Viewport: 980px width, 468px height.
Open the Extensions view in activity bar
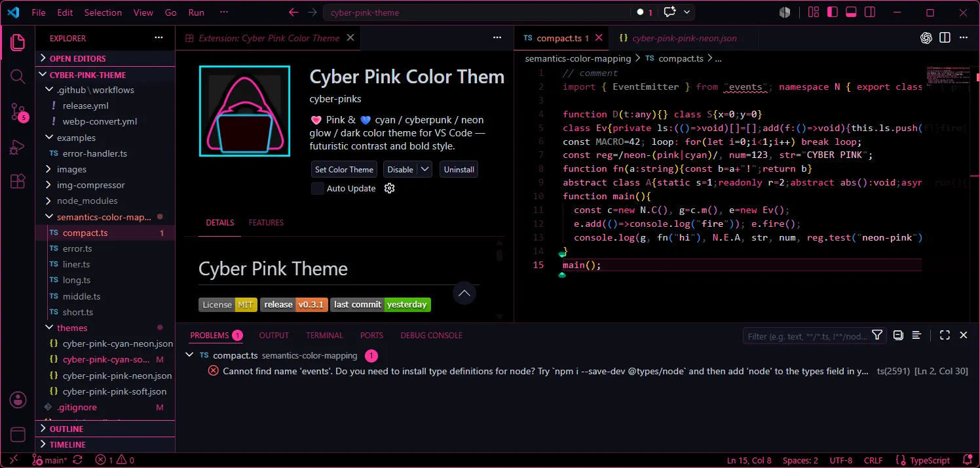(x=18, y=182)
